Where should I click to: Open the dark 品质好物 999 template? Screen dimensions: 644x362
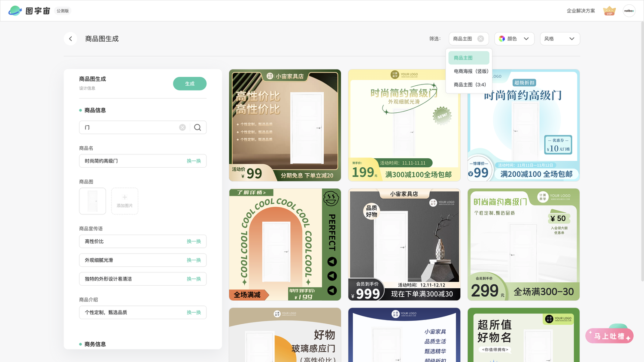point(404,244)
